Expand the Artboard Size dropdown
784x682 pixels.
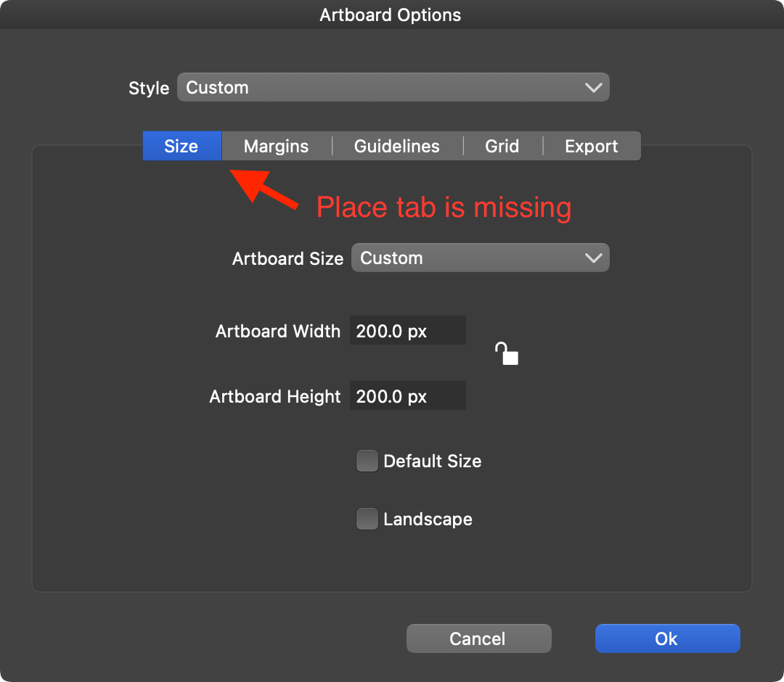tap(480, 258)
